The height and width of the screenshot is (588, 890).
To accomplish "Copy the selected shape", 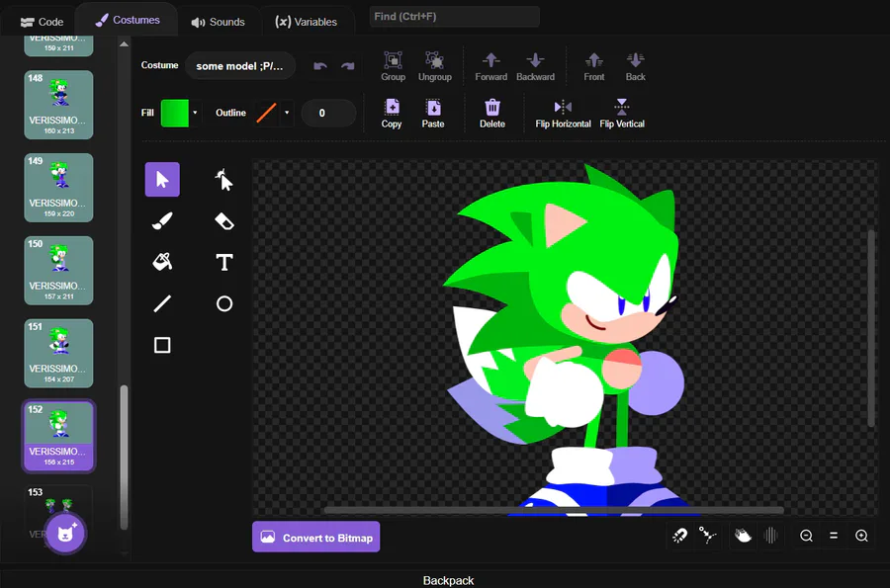I will pyautogui.click(x=392, y=114).
